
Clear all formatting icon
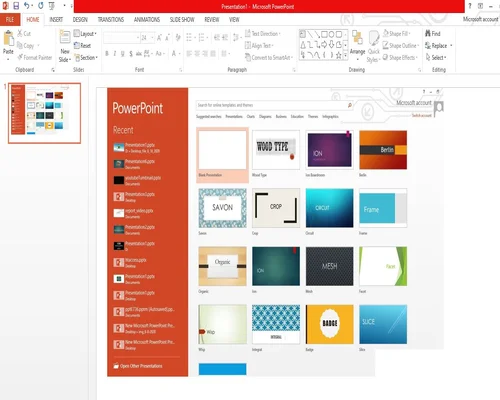click(x=178, y=37)
